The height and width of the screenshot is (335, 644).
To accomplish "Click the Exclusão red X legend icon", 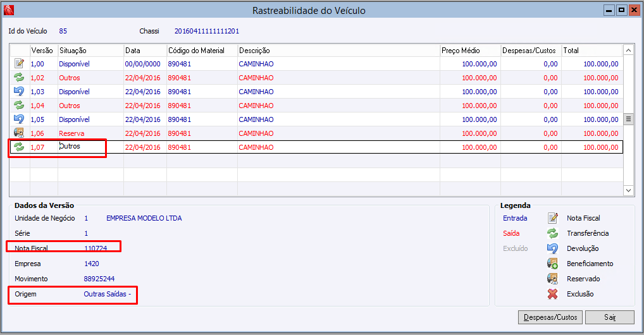I will 553,294.
